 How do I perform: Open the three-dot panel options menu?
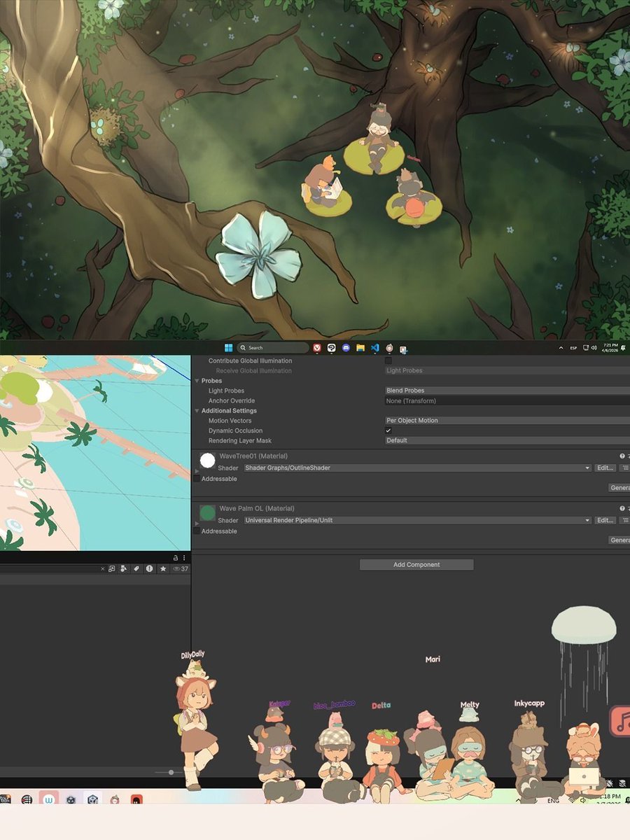tap(185, 558)
